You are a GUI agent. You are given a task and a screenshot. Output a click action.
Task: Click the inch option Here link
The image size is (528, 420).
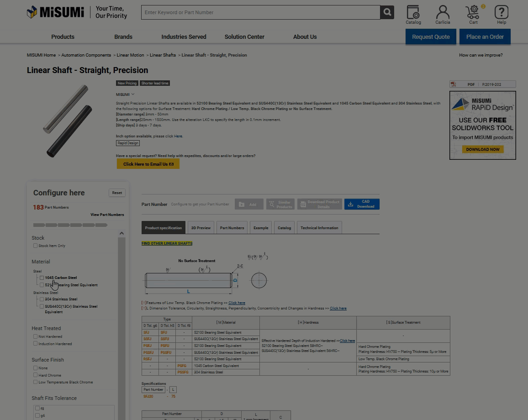[x=178, y=136]
